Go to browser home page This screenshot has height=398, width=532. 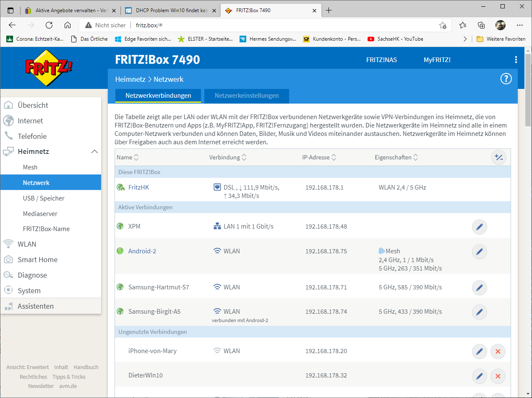[x=68, y=25]
